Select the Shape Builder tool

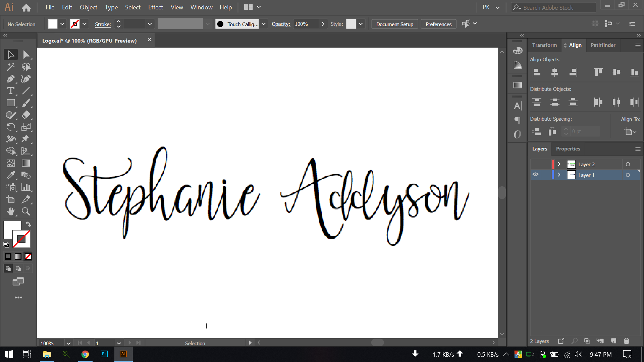point(11,151)
